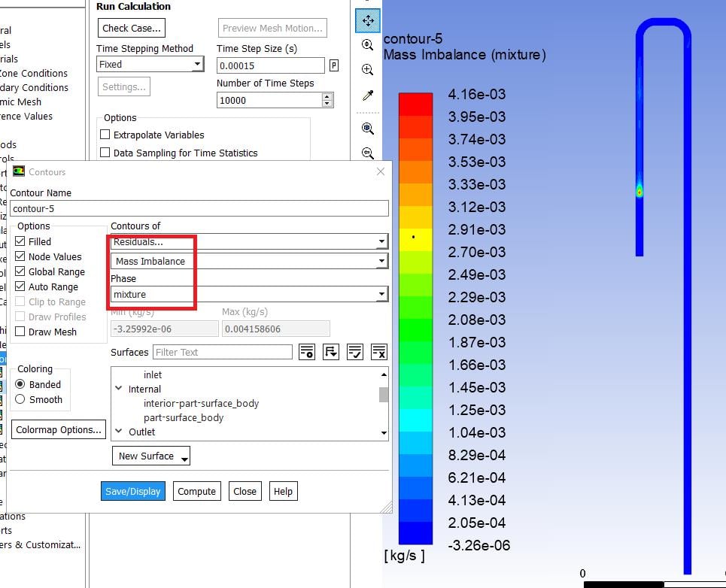Click the Check Case... button
Screen dimensions: 726x588
tap(132, 29)
